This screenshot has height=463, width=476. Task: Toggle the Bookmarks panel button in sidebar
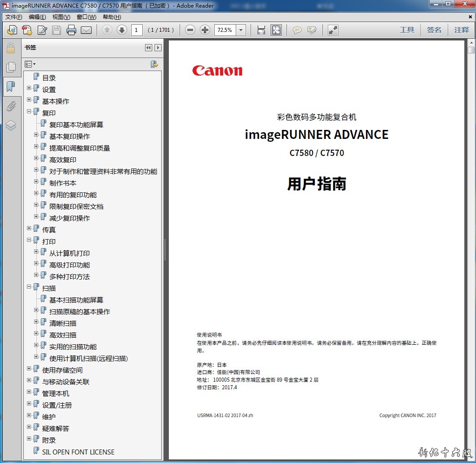pos(11,86)
